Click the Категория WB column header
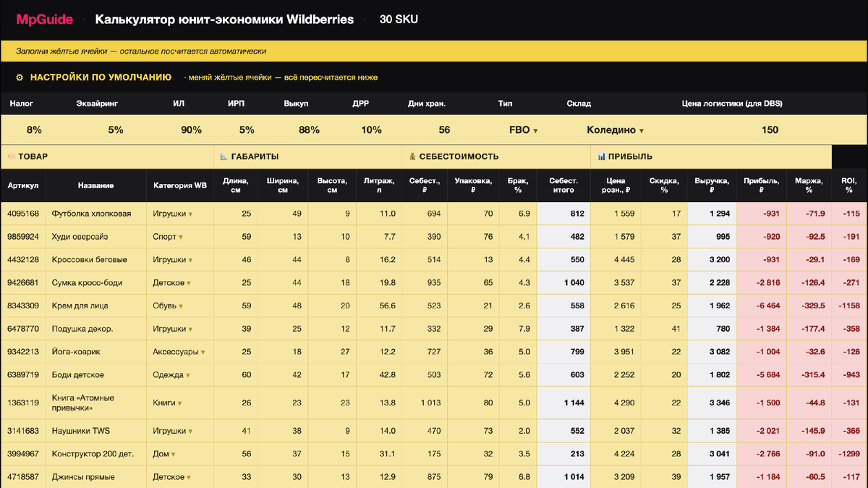Image resolution: width=868 pixels, height=488 pixels. [x=180, y=186]
